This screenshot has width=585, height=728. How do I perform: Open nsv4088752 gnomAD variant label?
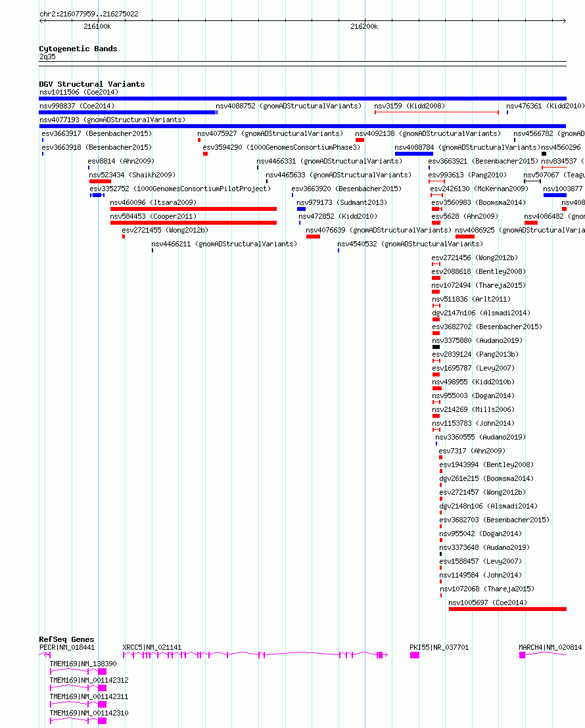[289, 106]
